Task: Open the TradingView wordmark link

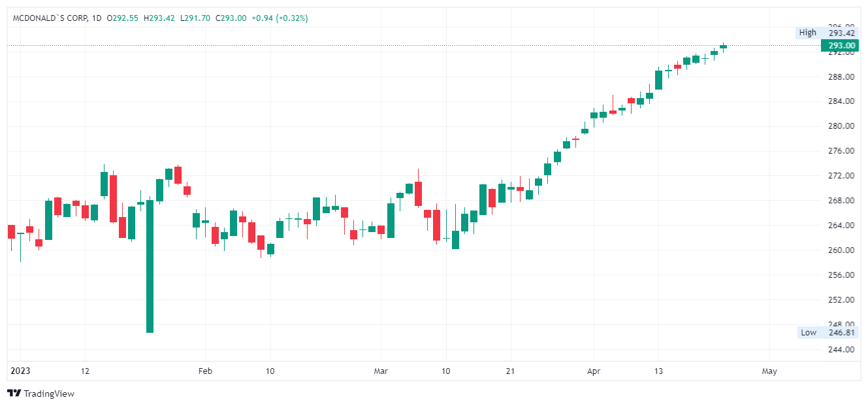Action: pos(49,394)
